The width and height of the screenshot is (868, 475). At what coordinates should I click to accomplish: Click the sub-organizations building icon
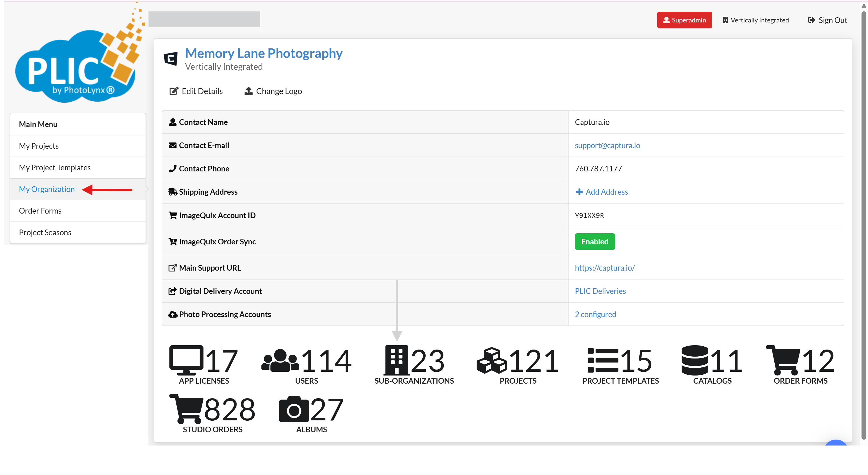coord(396,360)
